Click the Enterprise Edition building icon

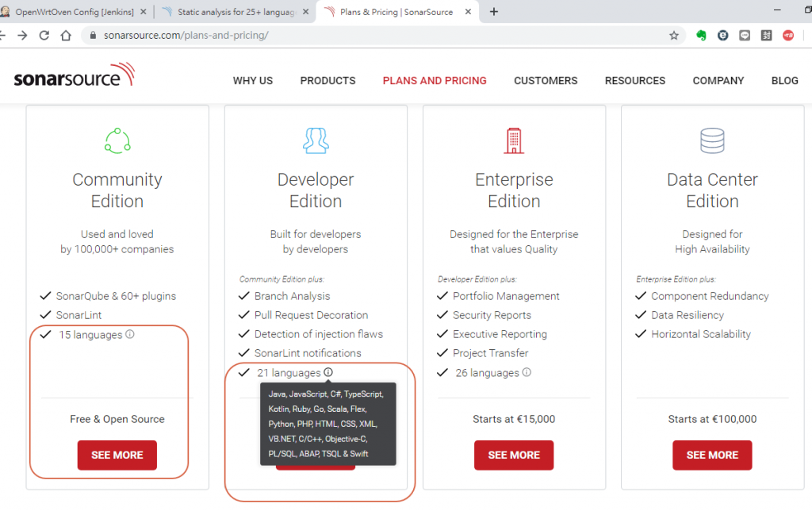514,140
